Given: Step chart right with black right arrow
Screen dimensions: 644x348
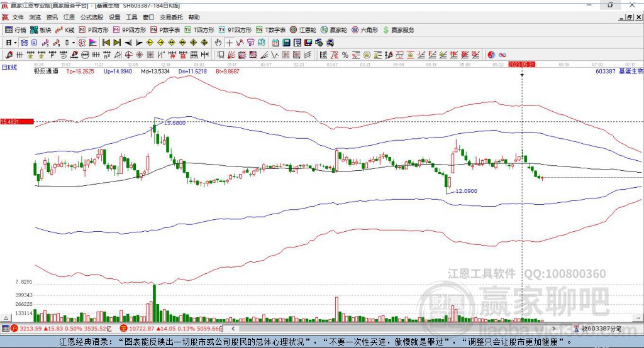Looking at the screenshot, I should (x=139, y=43).
